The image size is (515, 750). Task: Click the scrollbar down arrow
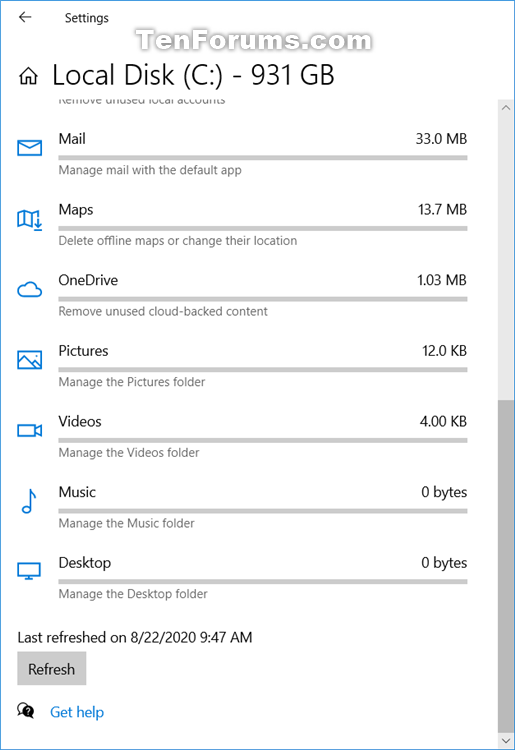(x=506, y=741)
